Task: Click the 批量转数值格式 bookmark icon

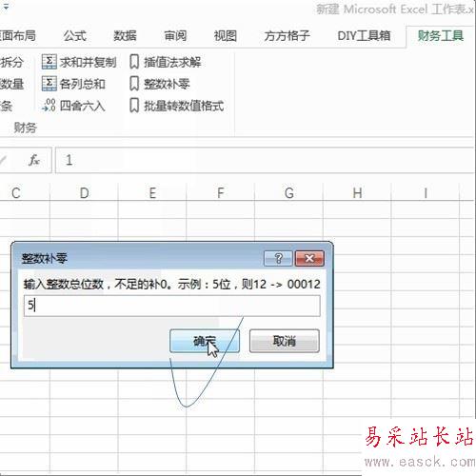Action: (134, 106)
